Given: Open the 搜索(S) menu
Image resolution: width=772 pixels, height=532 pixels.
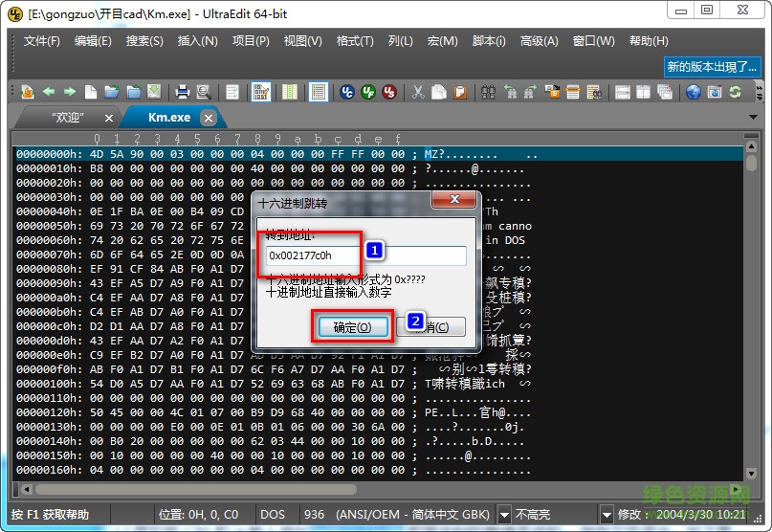Looking at the screenshot, I should pos(144,41).
